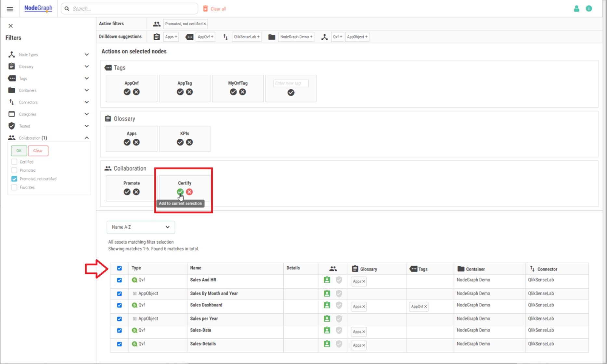Click red Certify remove icon

pyautogui.click(x=189, y=192)
